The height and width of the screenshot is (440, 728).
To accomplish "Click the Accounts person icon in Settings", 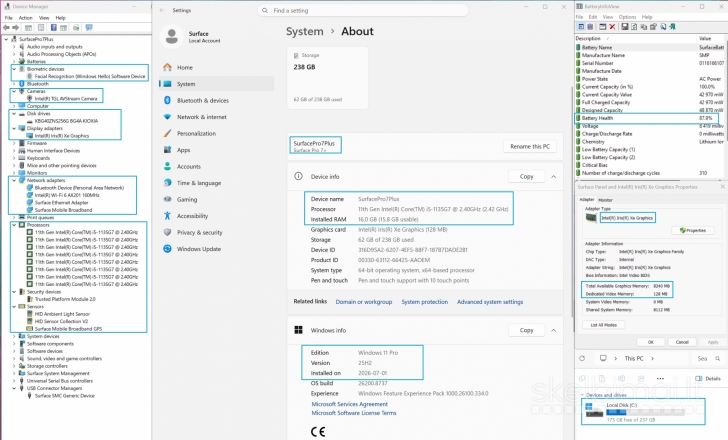I will tap(167, 166).
